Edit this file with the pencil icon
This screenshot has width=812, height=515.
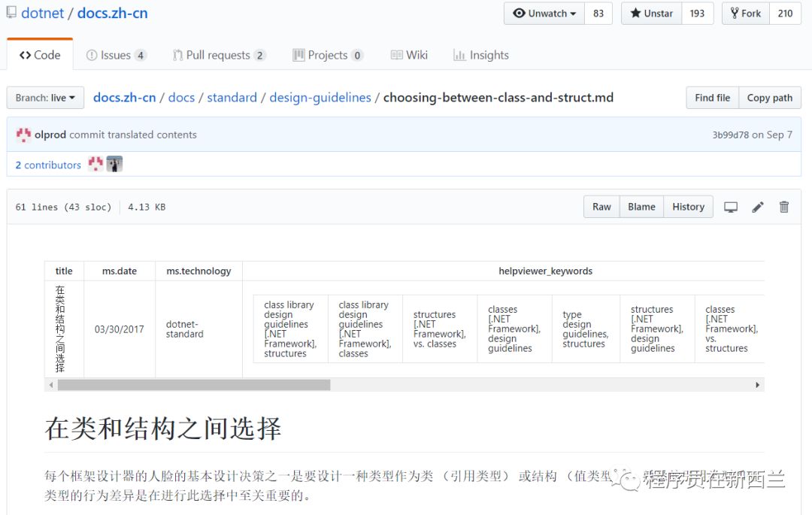coord(758,207)
